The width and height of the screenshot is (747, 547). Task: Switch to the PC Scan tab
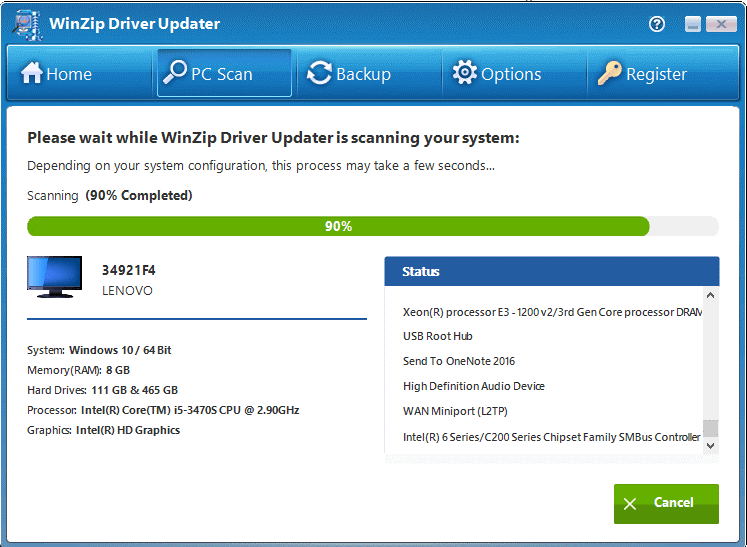(224, 73)
